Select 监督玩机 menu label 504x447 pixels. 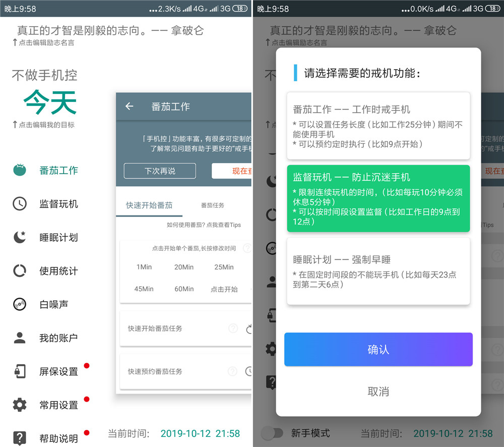(x=58, y=204)
